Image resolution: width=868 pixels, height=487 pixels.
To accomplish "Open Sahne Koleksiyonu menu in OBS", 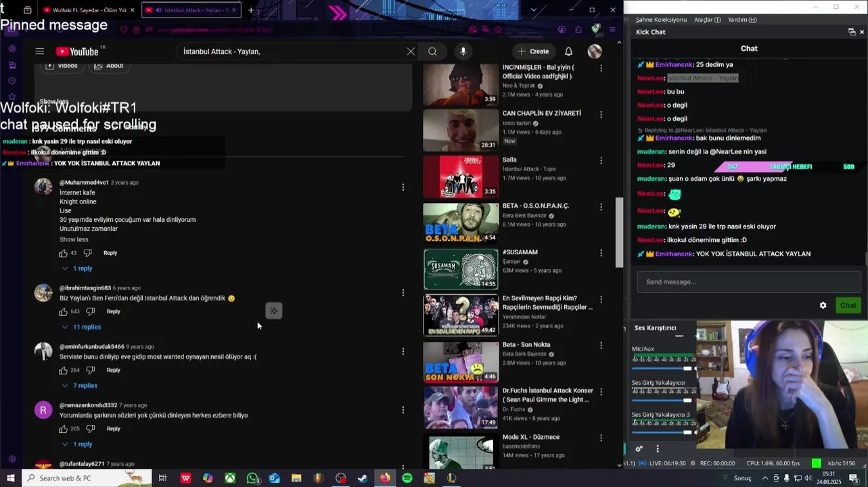I will point(661,20).
